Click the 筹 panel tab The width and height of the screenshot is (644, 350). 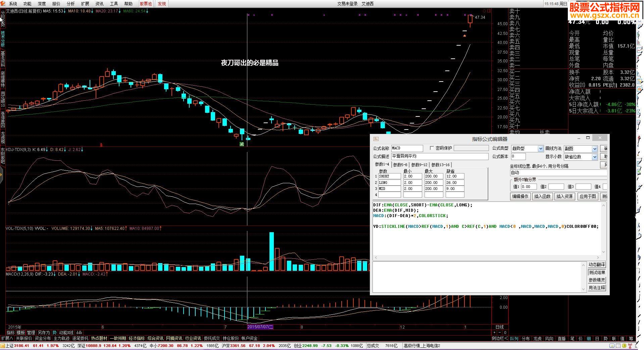[631, 339]
